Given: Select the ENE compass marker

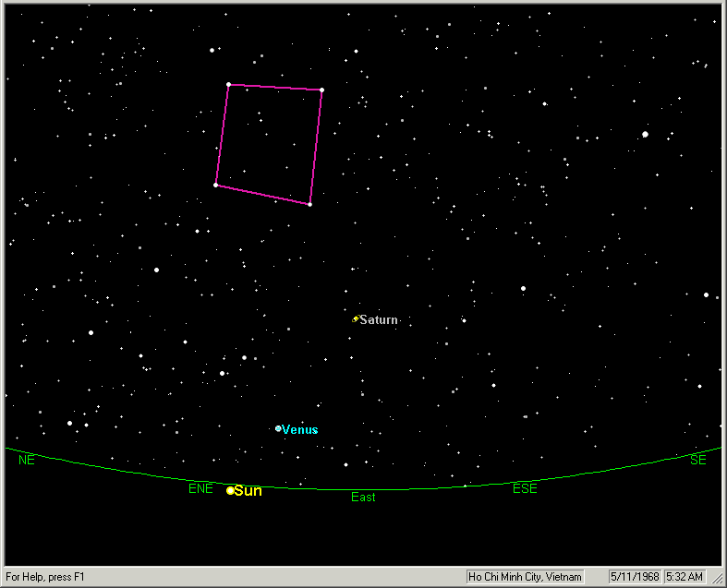Looking at the screenshot, I should point(200,489).
